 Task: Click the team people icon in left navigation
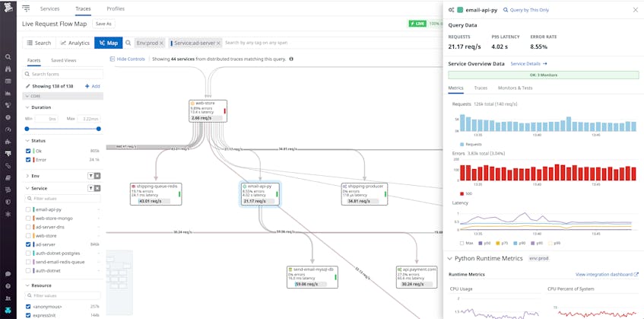coord(8,298)
